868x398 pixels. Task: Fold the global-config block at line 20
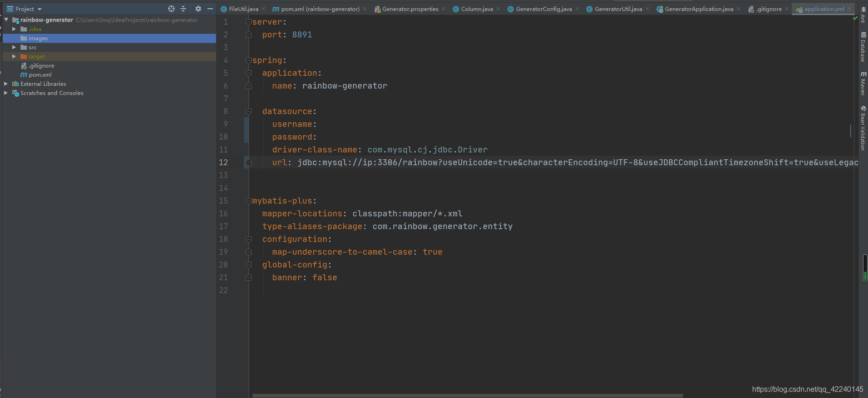coord(248,265)
